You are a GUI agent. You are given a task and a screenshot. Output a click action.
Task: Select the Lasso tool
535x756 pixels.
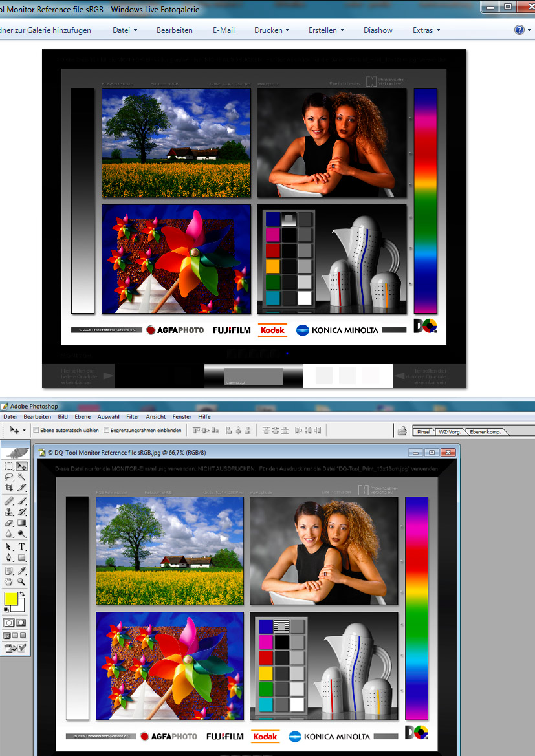click(8, 477)
